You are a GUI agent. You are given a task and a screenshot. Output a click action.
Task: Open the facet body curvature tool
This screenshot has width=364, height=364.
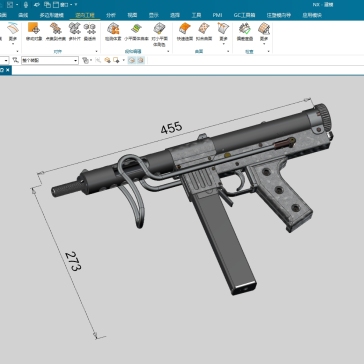(136, 32)
